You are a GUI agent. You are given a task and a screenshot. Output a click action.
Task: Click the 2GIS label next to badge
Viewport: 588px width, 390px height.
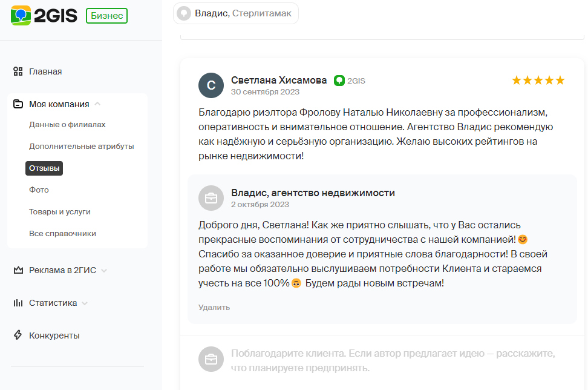[x=356, y=81]
